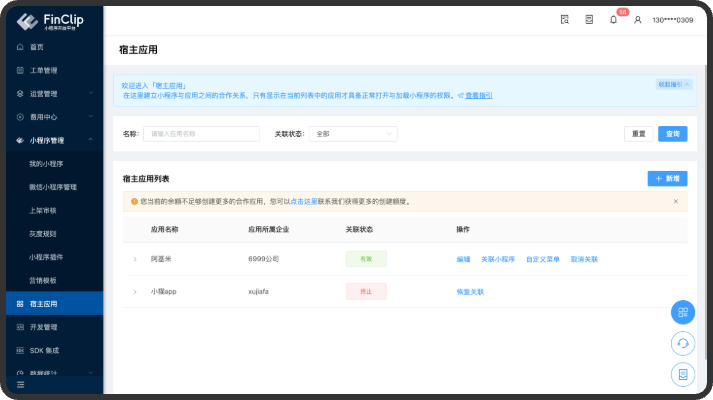Screen dimensions: 713x400
Task: Click the 新增 button
Action: point(667,178)
